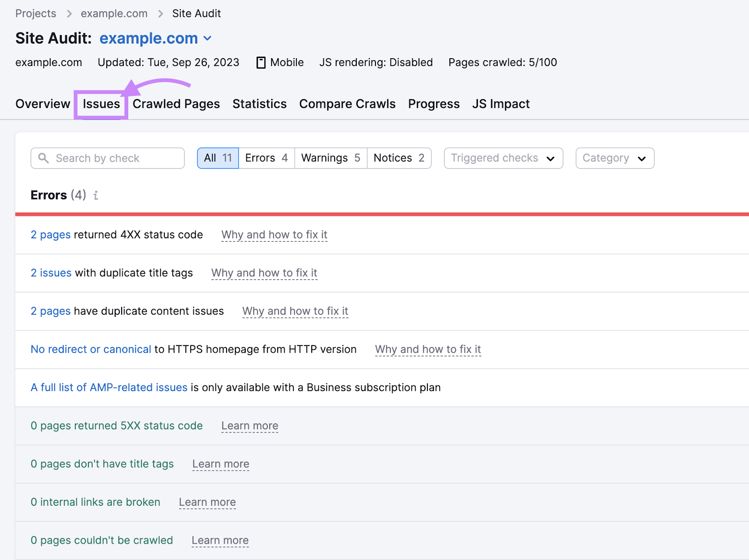Open the 2 pages with 4XX status
The image size is (749, 560).
point(50,235)
